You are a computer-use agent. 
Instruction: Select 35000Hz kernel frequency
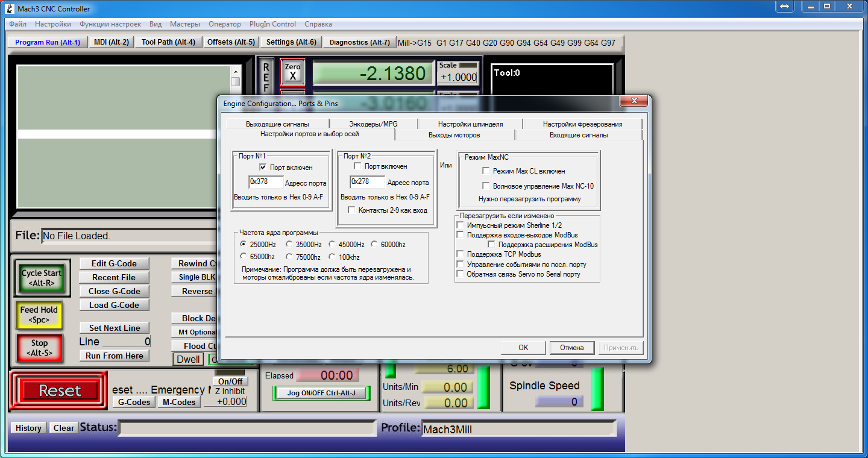click(289, 245)
